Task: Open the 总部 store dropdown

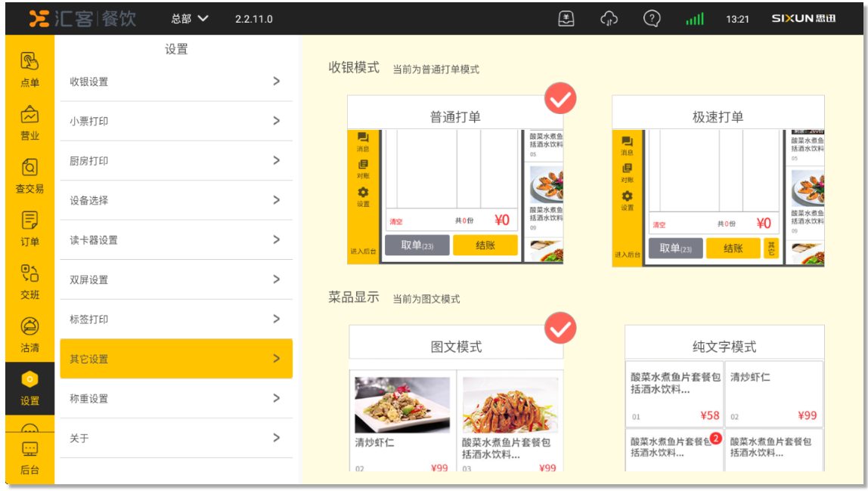Action: (189, 19)
